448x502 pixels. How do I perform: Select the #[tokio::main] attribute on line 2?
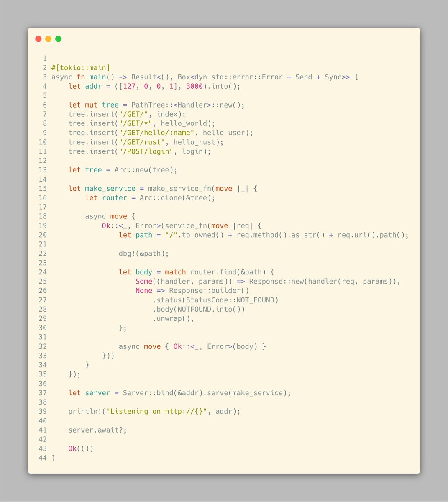point(80,67)
